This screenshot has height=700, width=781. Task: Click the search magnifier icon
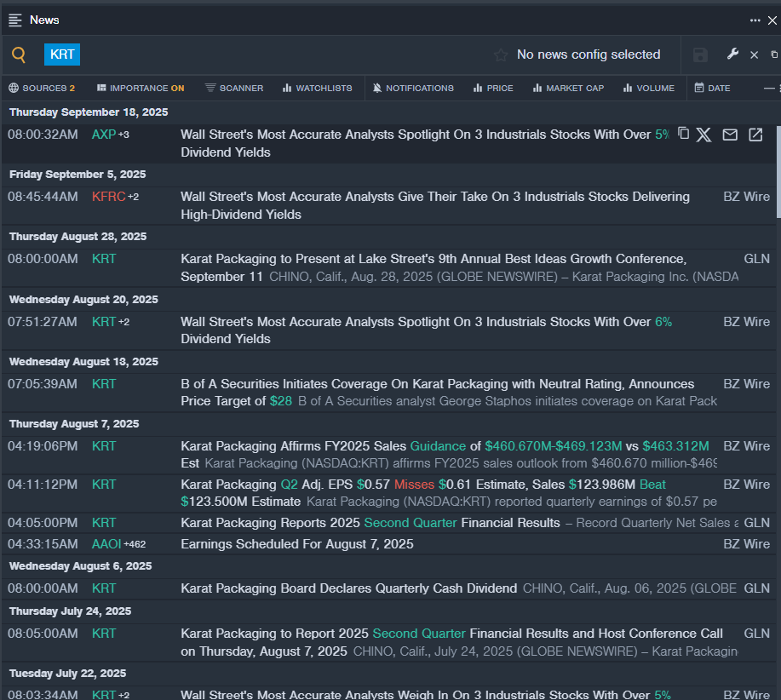tap(19, 55)
